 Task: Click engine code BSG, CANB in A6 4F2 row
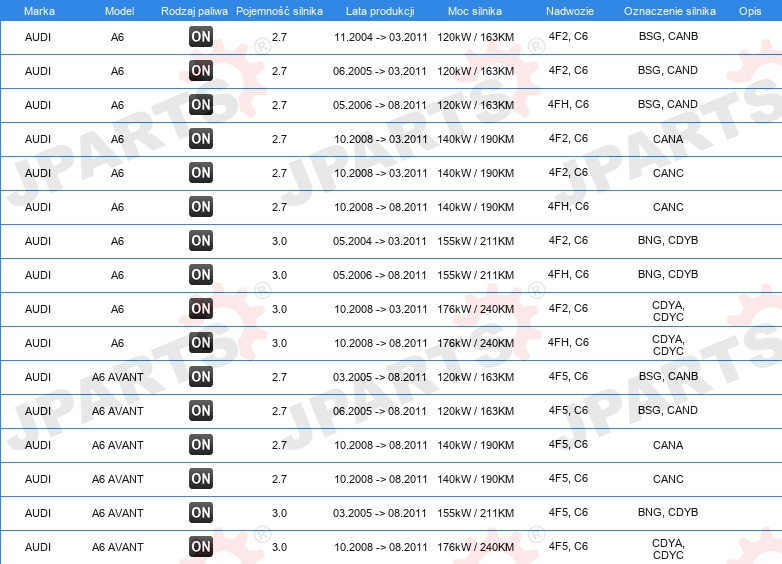(668, 36)
